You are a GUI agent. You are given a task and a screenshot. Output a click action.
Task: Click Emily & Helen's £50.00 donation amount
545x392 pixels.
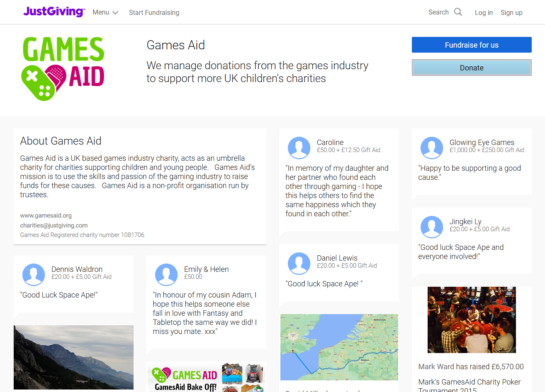click(193, 277)
